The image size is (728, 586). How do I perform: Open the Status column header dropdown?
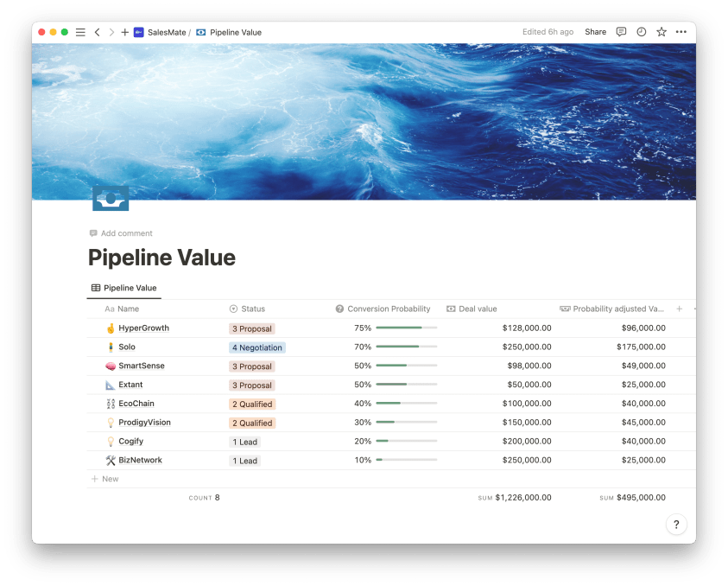click(x=247, y=309)
